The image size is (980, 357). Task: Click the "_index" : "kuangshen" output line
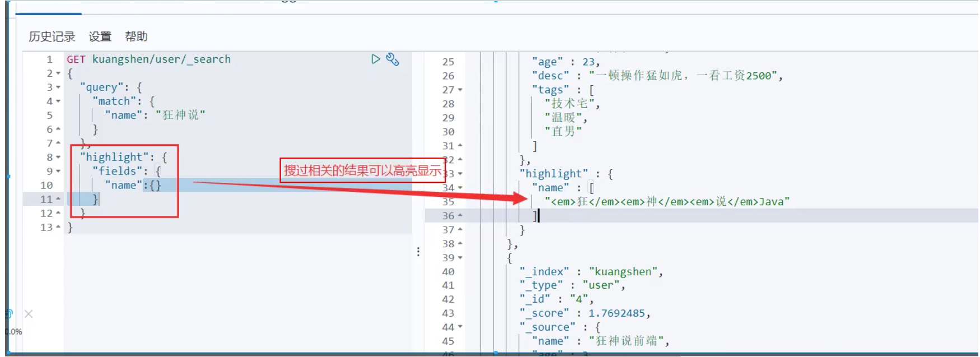tap(591, 271)
